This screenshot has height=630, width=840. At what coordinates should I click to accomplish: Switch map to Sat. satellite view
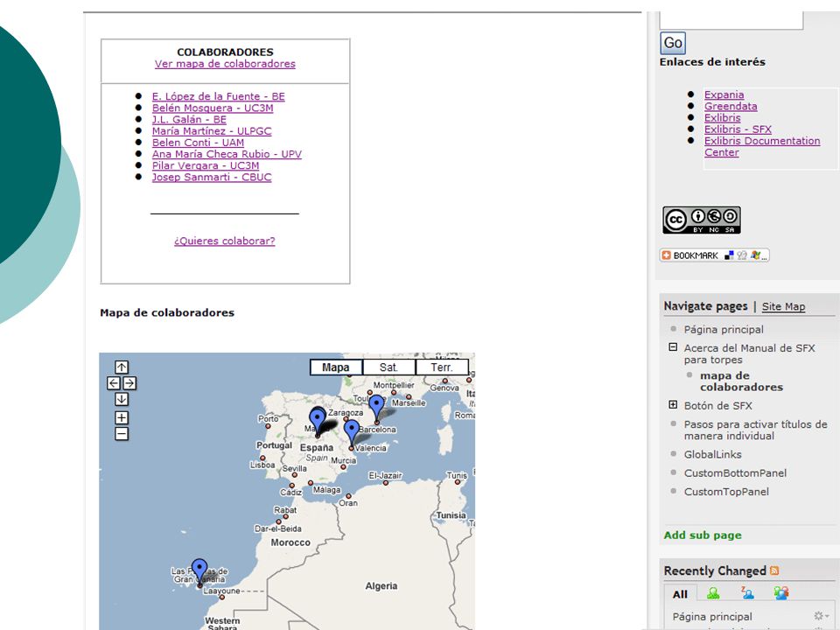click(x=388, y=367)
